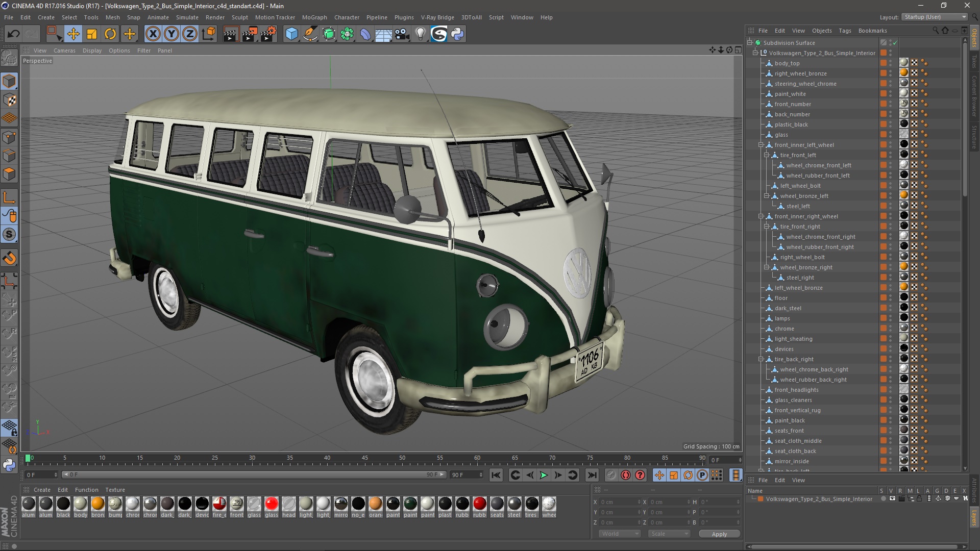Screen dimensions: 980x551
Task: Select Texture mode icon in left palette
Action: click(x=9, y=100)
